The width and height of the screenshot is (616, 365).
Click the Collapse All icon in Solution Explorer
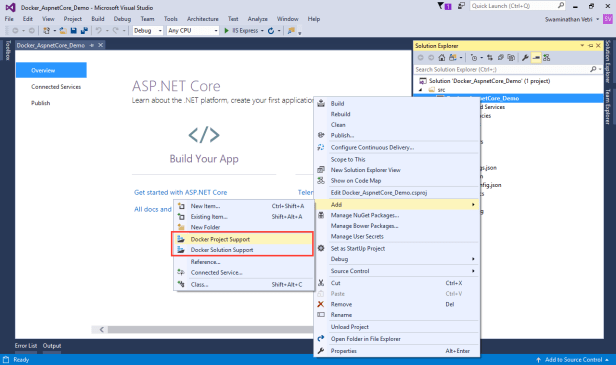click(500, 58)
